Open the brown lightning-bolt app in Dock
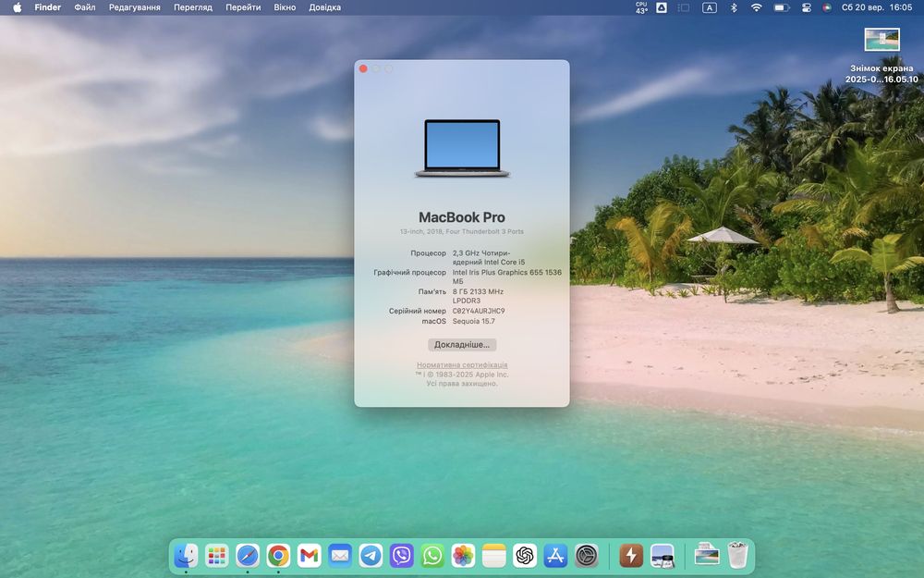This screenshot has height=578, width=924. click(631, 556)
